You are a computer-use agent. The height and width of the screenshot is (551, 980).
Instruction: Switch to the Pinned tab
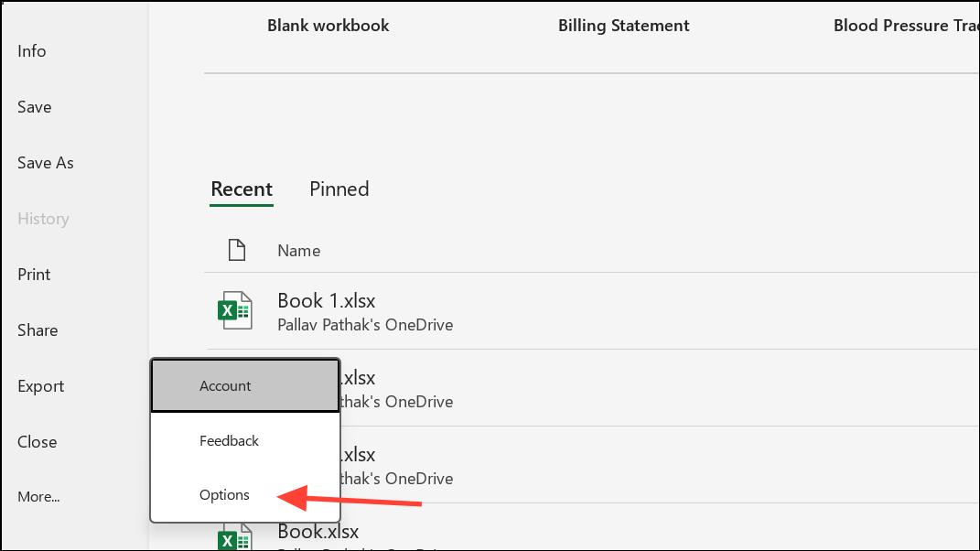click(339, 189)
